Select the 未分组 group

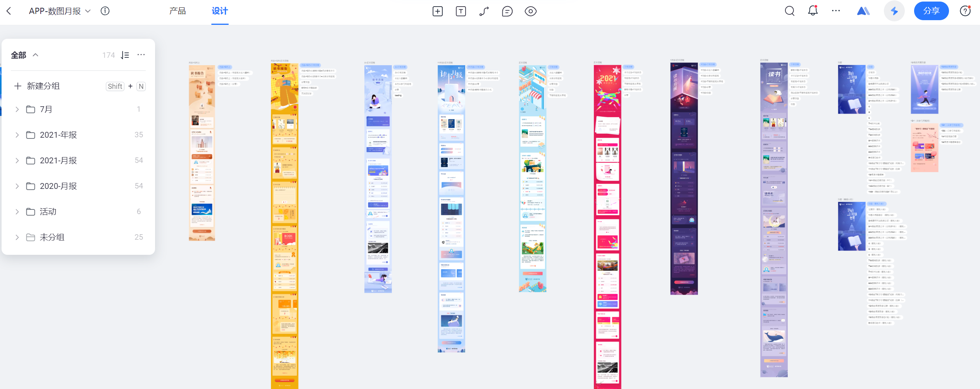(78, 237)
